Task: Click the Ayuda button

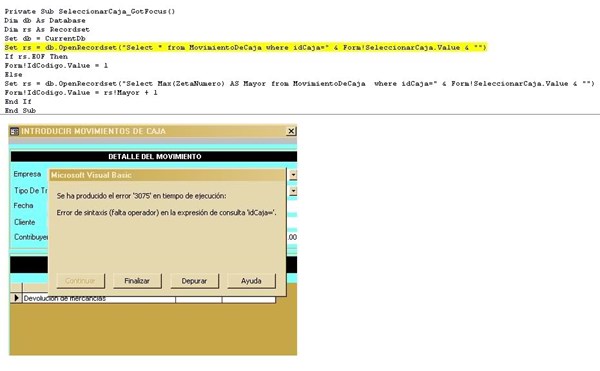Action: (251, 281)
